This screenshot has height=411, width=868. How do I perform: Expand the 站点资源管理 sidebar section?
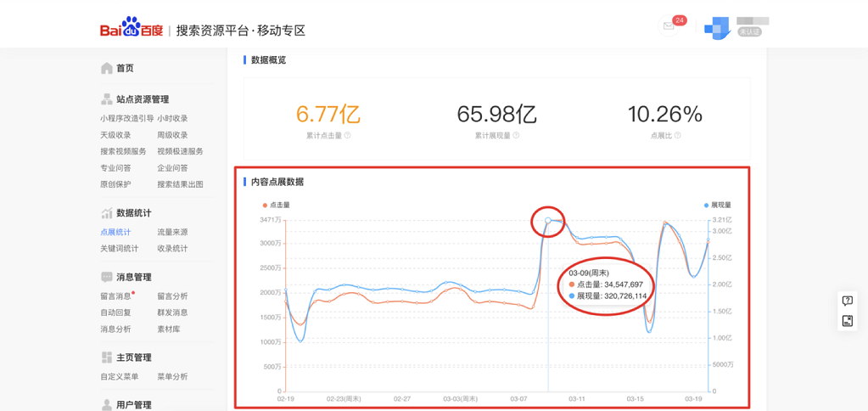[x=142, y=99]
